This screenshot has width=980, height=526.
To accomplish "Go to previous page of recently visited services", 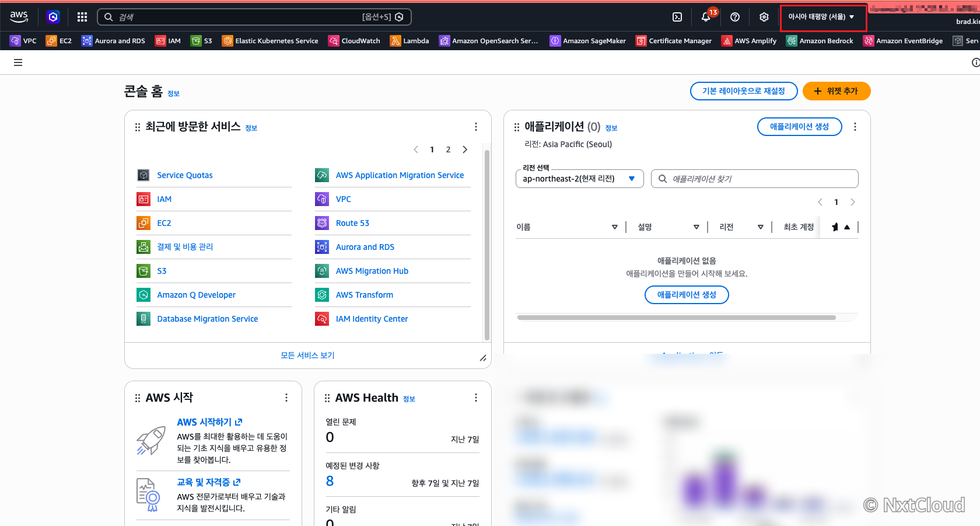I will click(x=416, y=149).
